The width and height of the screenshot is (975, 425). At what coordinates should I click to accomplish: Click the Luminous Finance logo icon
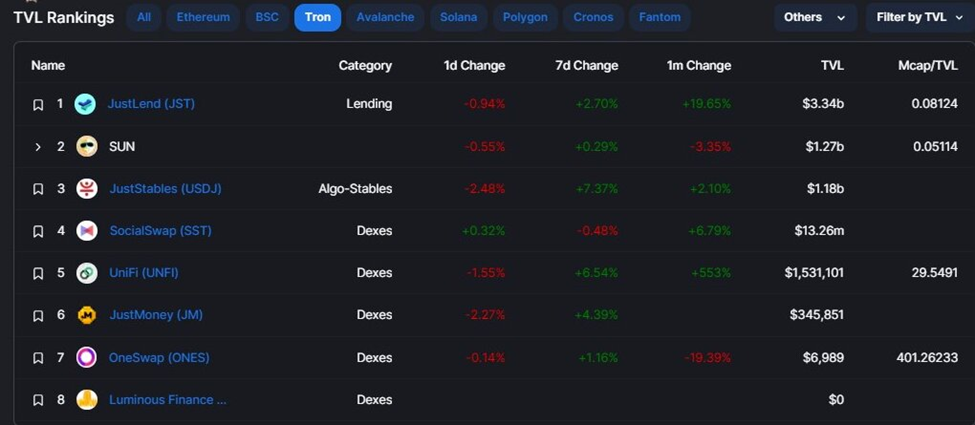pyautogui.click(x=86, y=400)
